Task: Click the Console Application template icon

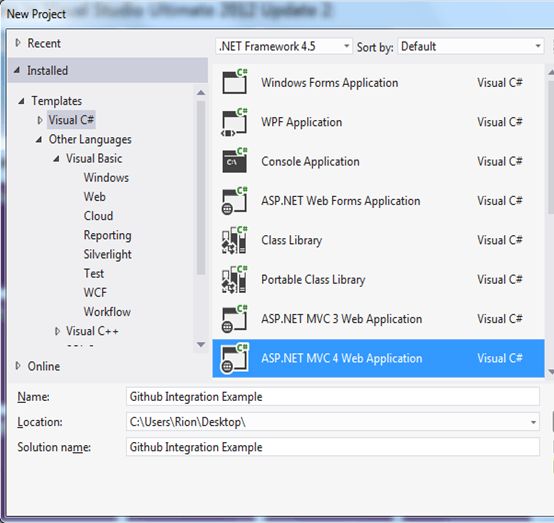Action: [235, 161]
